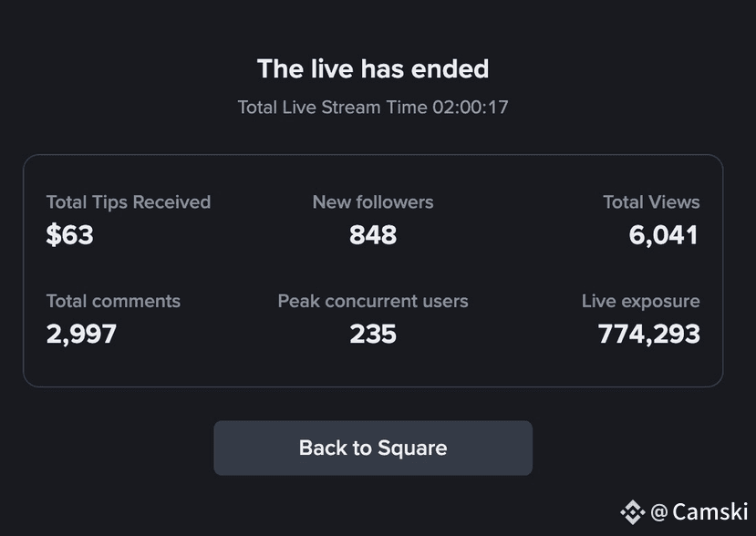Viewport: 756px width, 536px height.
Task: Click the 774,293 live exposure value
Action: pyautogui.click(x=649, y=334)
